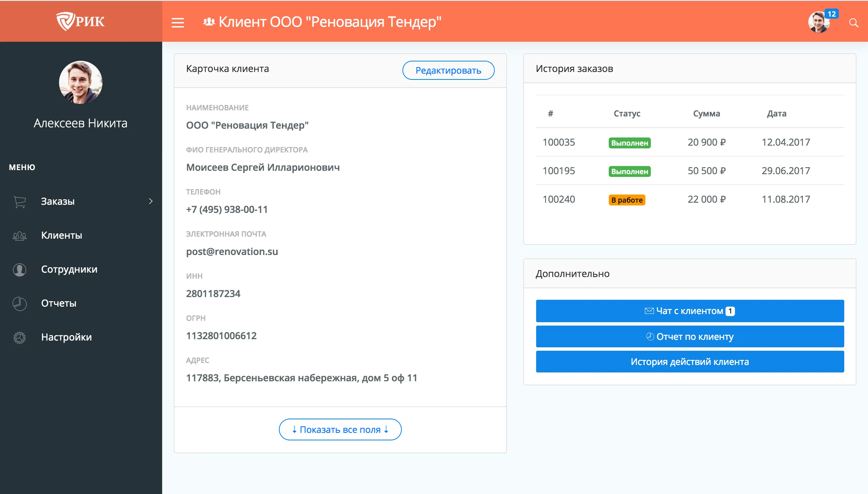The height and width of the screenshot is (494, 868).
Task: Go to Настройки menu item
Action: point(66,337)
